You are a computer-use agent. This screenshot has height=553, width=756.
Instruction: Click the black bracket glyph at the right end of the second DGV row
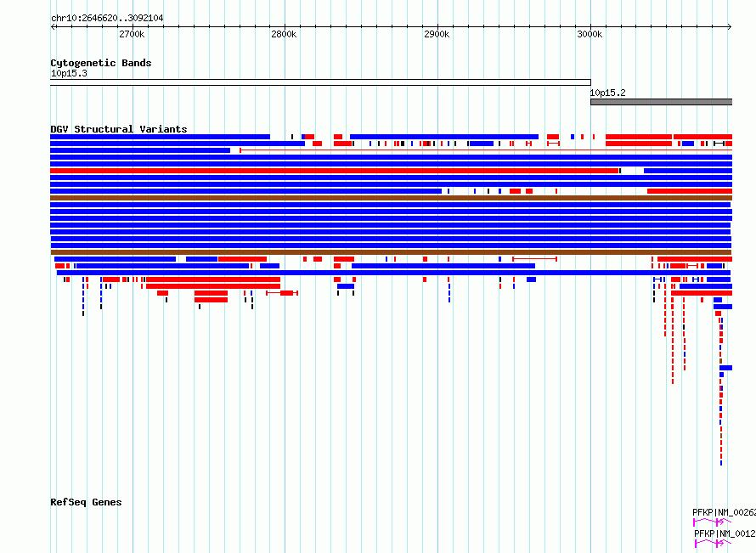719,144
